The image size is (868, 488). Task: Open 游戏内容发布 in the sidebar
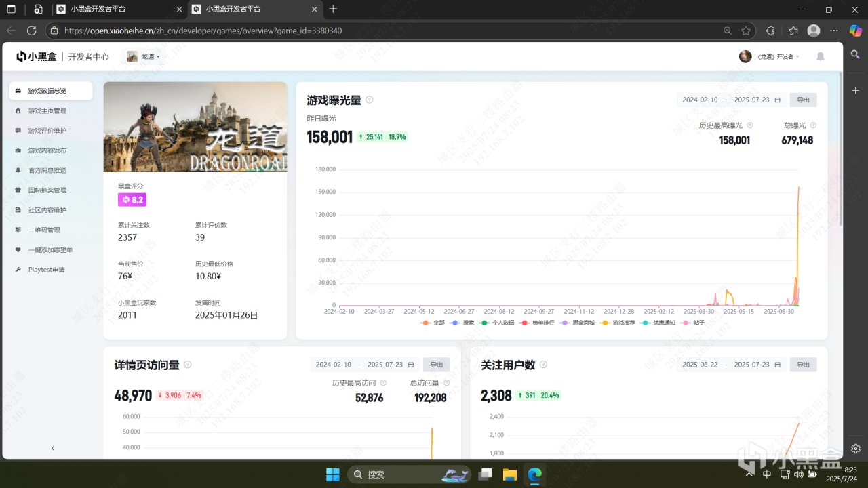(x=52, y=150)
